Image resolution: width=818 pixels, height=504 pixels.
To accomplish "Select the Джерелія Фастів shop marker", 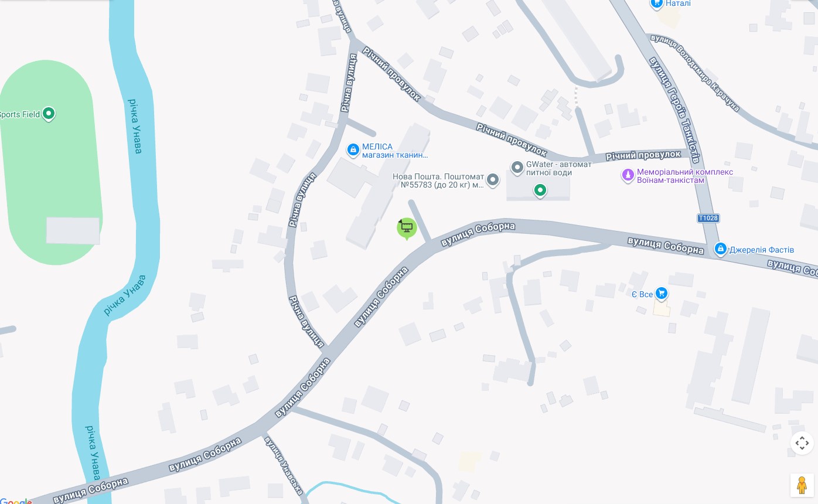I will point(721,249).
